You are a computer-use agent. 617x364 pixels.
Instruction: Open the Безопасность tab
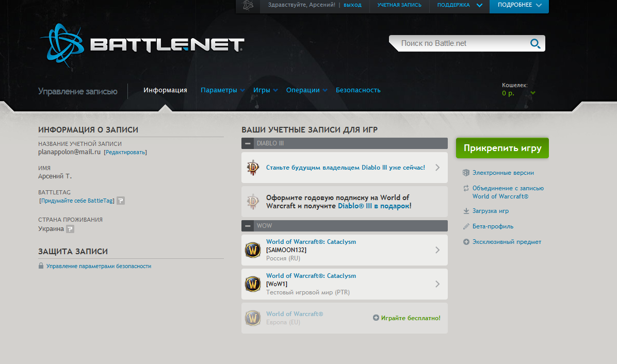pos(358,90)
